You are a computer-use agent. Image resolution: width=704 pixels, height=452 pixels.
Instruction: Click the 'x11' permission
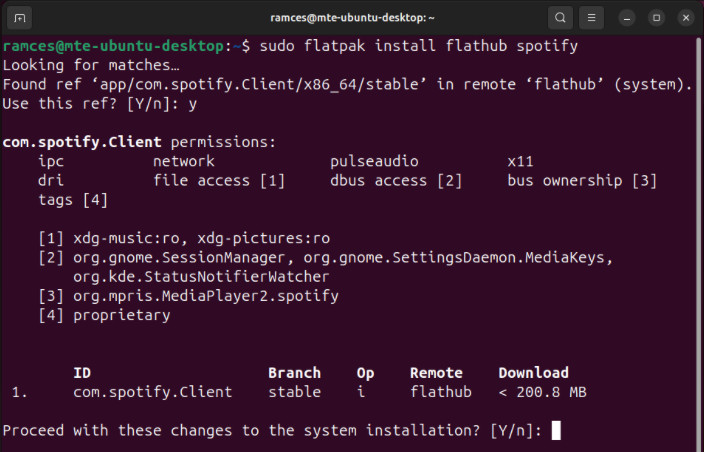tap(520, 161)
